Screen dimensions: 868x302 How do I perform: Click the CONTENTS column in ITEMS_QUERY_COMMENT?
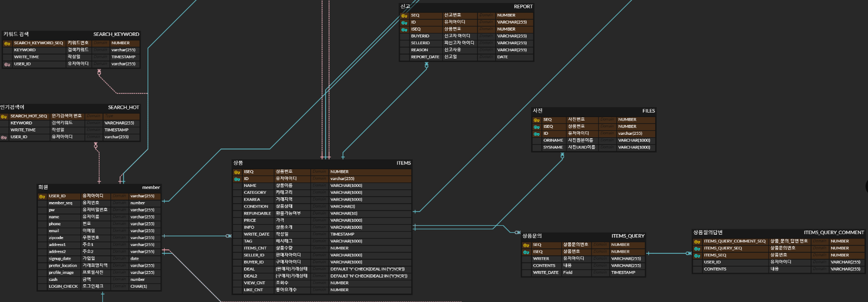[715, 269]
